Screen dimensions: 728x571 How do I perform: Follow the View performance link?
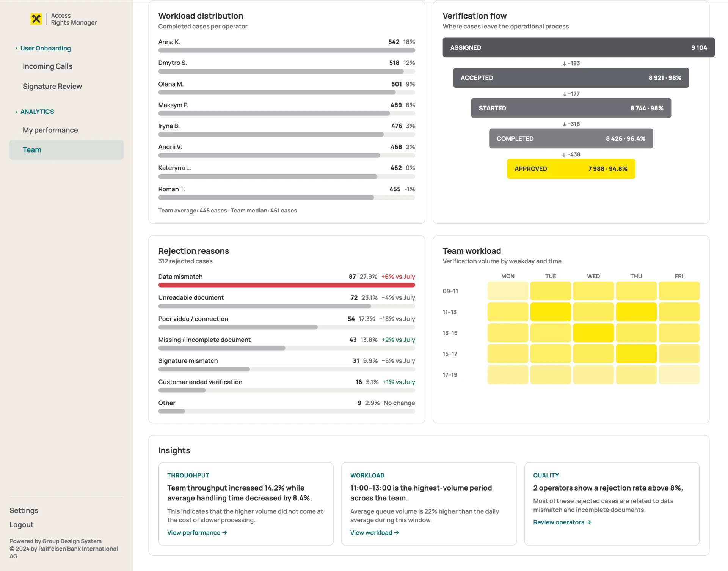click(x=197, y=533)
